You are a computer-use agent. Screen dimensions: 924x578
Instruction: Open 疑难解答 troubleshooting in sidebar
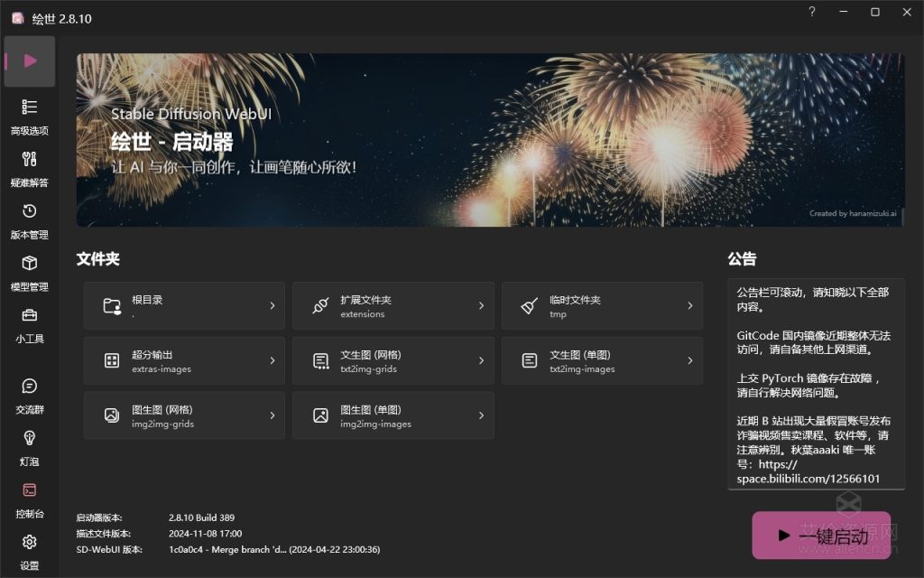click(30, 169)
